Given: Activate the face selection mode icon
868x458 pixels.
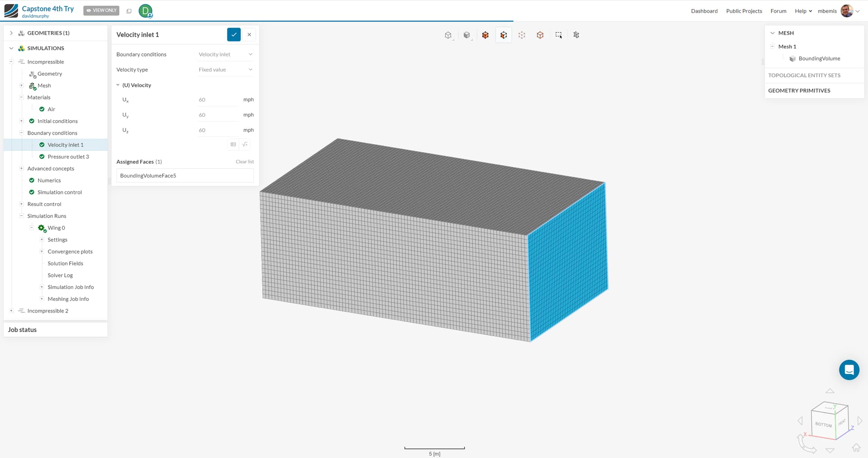Looking at the screenshot, I should (503, 35).
